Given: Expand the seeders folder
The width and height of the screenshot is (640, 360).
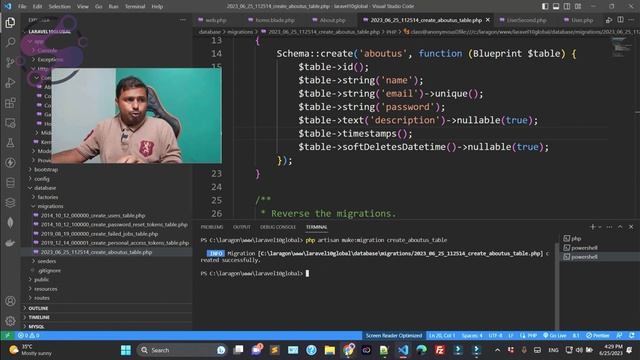Looking at the screenshot, I should (x=47, y=261).
